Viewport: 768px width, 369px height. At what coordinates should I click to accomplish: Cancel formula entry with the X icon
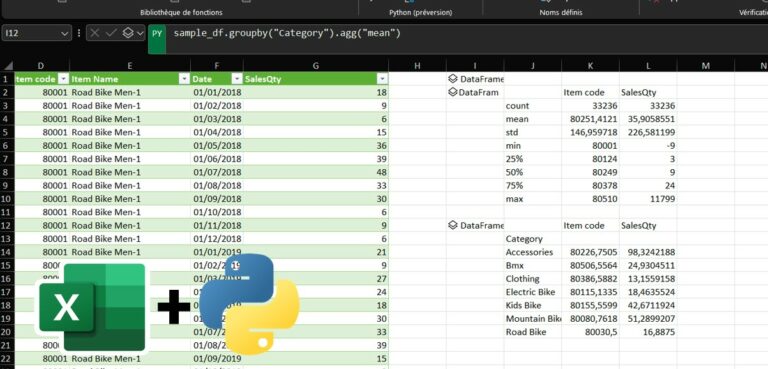(x=95, y=33)
